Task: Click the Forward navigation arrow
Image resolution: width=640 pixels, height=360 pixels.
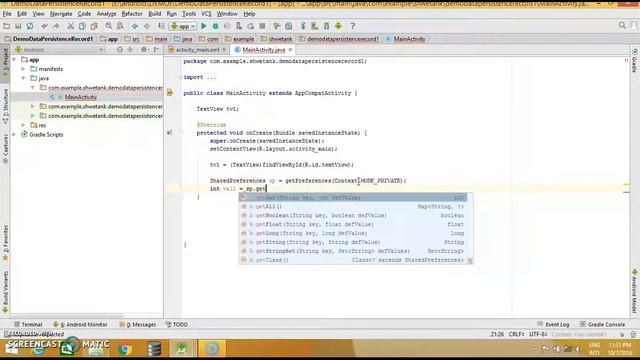Action: point(147,26)
